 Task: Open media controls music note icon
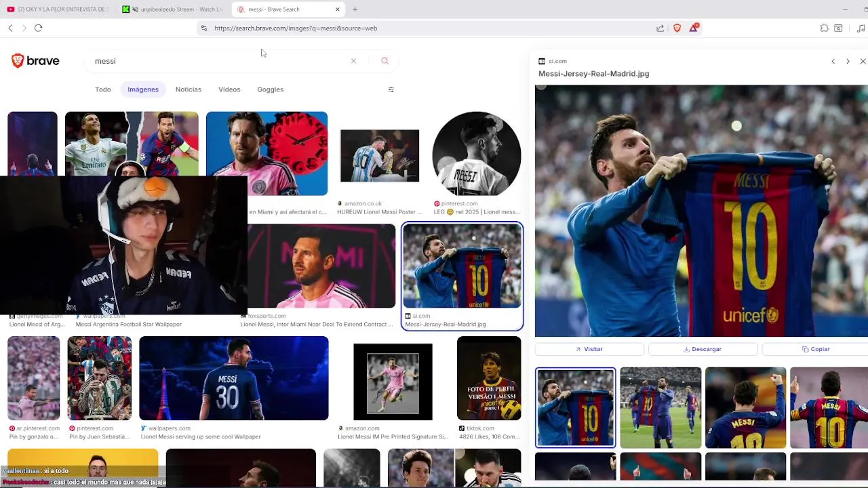tap(861, 28)
